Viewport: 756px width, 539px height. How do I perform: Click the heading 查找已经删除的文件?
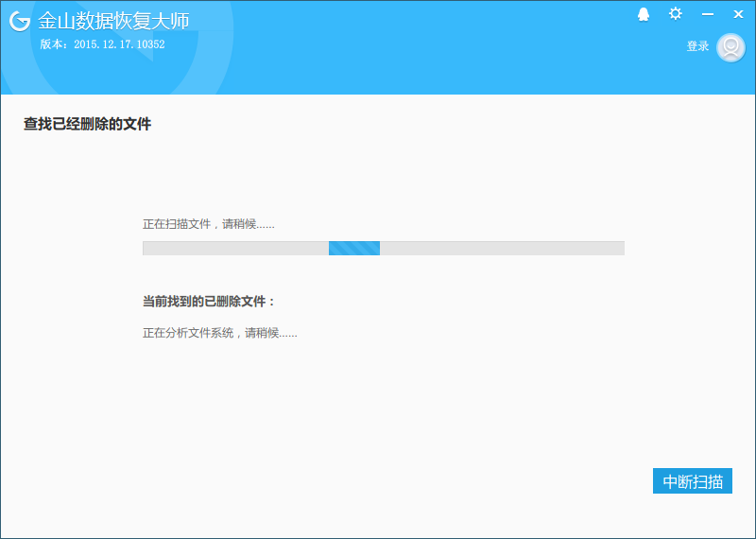[x=87, y=124]
